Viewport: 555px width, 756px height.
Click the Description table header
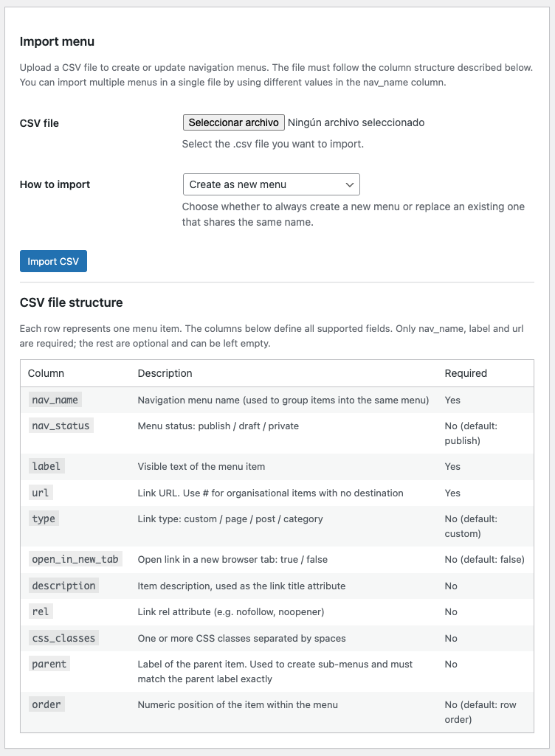(x=165, y=373)
